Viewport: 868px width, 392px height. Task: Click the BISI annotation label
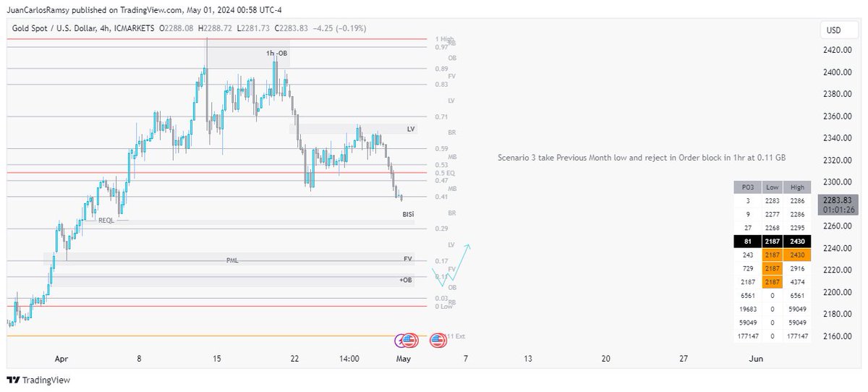click(409, 215)
